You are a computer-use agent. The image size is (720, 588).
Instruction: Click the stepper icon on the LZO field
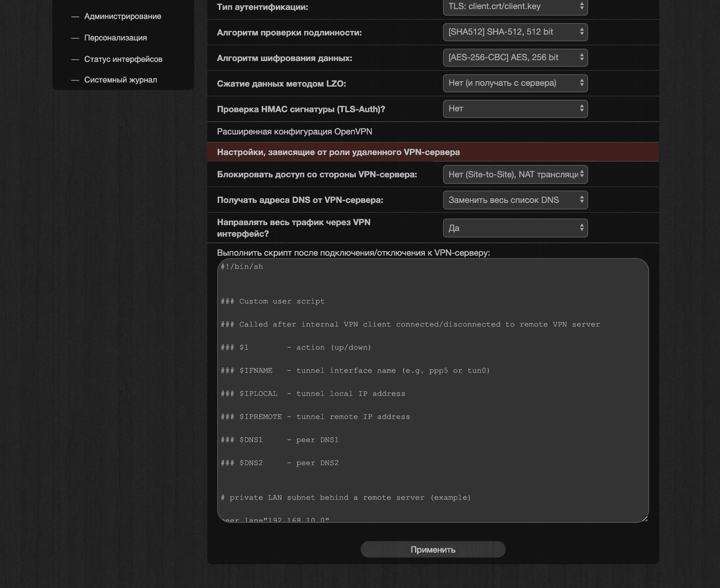[582, 83]
